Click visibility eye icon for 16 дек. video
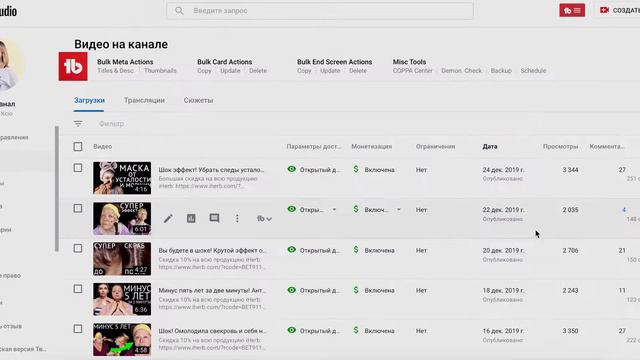This screenshot has height=360, width=640. (x=291, y=330)
